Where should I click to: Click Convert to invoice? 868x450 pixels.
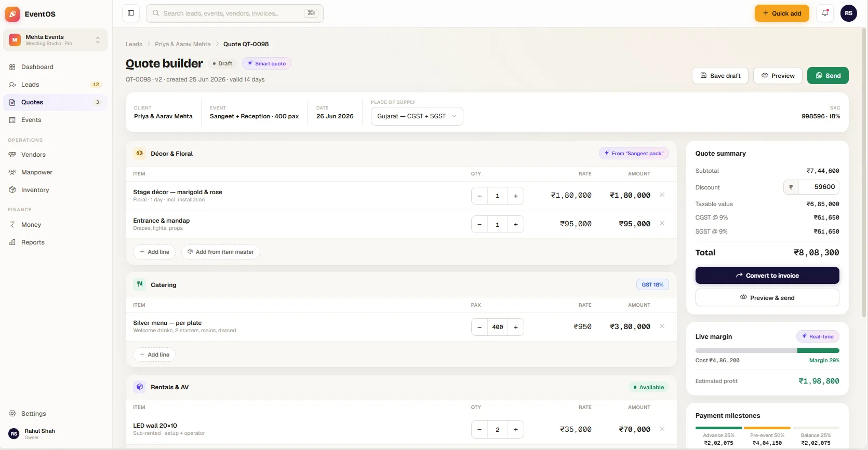pos(767,276)
